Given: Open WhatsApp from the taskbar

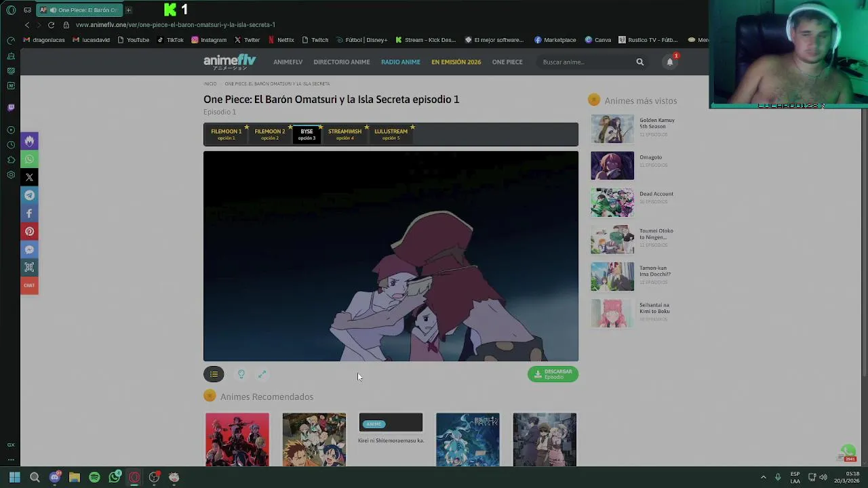Looking at the screenshot, I should coord(115,477).
